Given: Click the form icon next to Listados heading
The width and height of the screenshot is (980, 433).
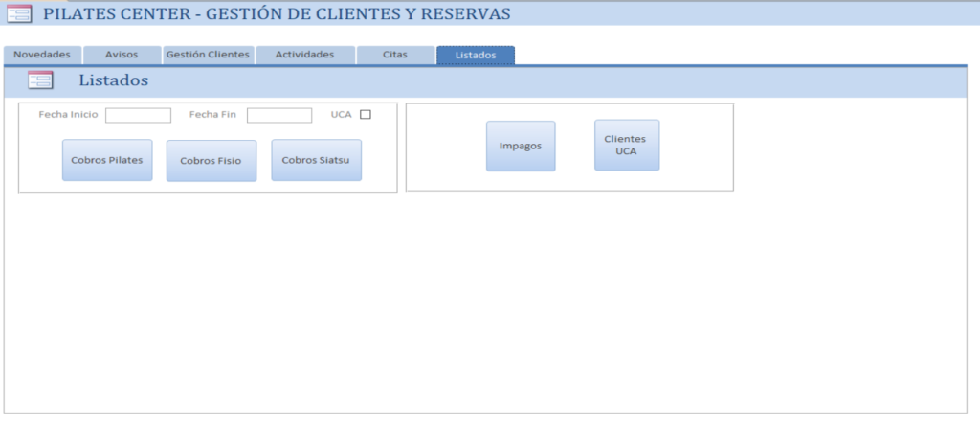Looking at the screenshot, I should point(40,81).
